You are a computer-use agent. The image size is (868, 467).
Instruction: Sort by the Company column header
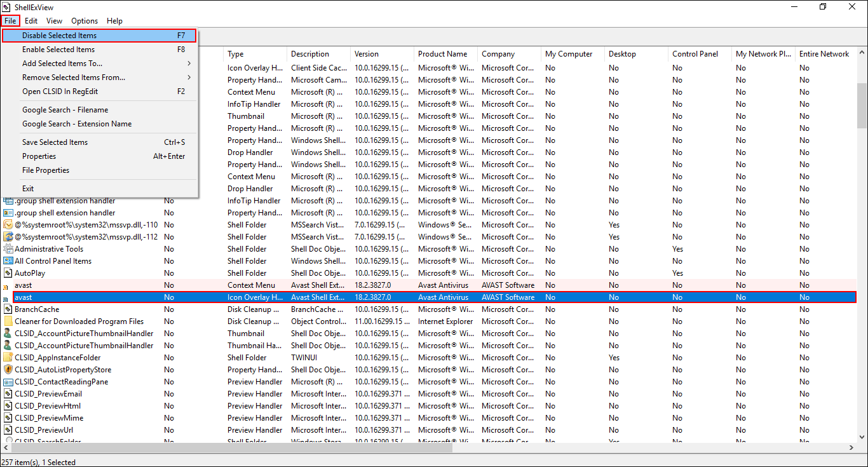click(509, 54)
